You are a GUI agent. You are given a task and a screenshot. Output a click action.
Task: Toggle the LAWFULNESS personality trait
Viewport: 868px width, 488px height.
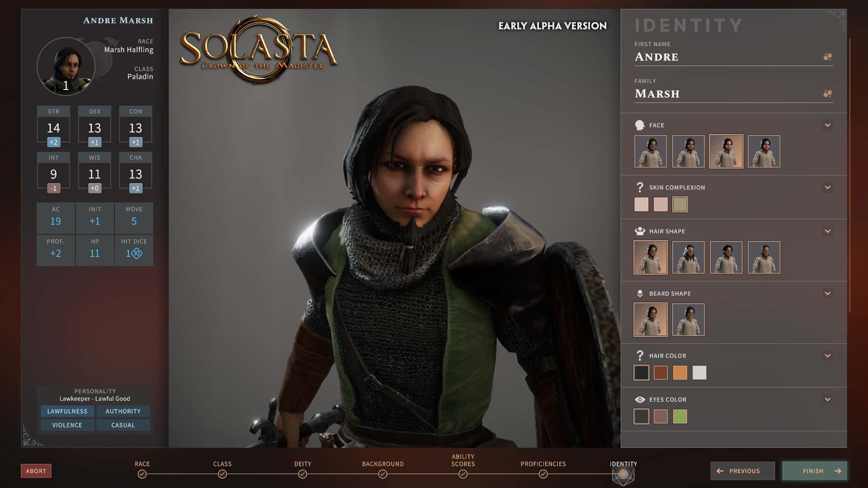click(67, 411)
